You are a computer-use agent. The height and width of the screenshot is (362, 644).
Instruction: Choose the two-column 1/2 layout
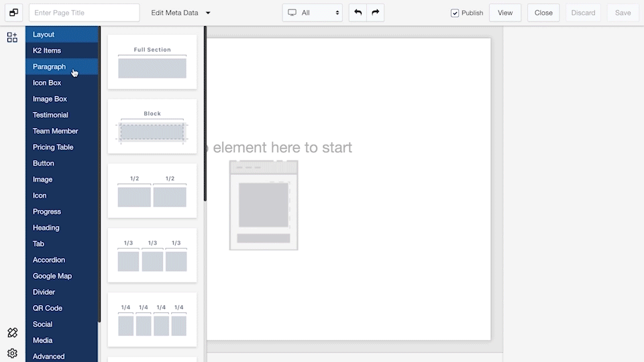152,191
